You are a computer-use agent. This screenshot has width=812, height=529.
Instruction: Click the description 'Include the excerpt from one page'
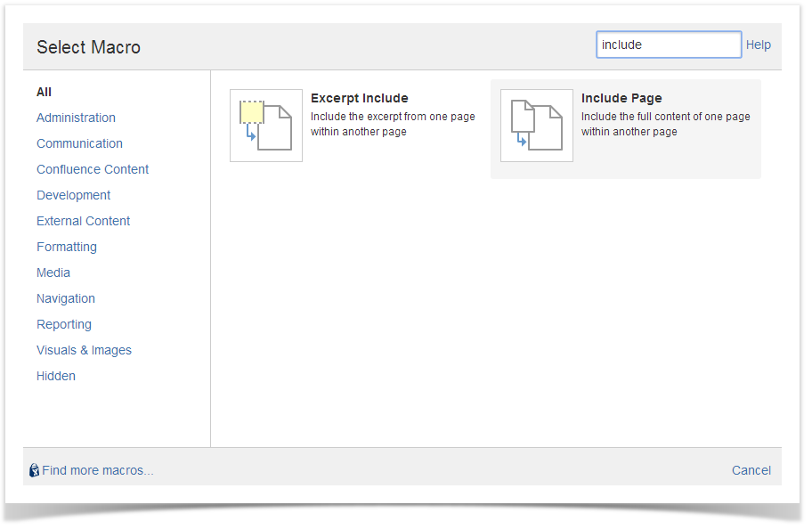[x=393, y=117]
